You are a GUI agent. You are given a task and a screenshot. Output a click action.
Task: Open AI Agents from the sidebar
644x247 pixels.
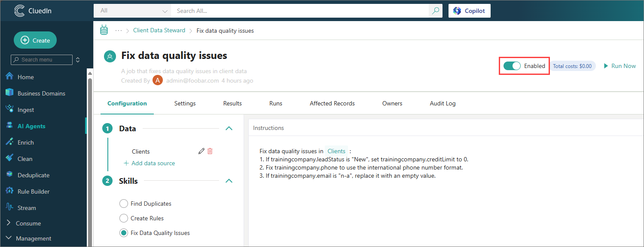(31, 126)
